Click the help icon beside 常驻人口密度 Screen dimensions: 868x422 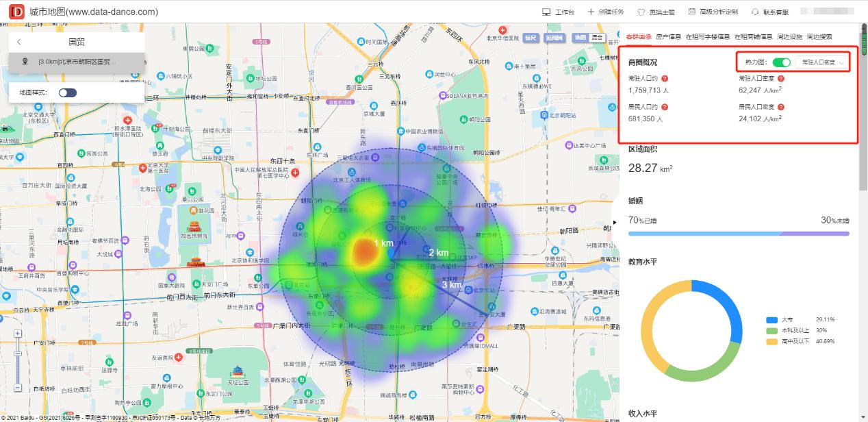coord(781,79)
